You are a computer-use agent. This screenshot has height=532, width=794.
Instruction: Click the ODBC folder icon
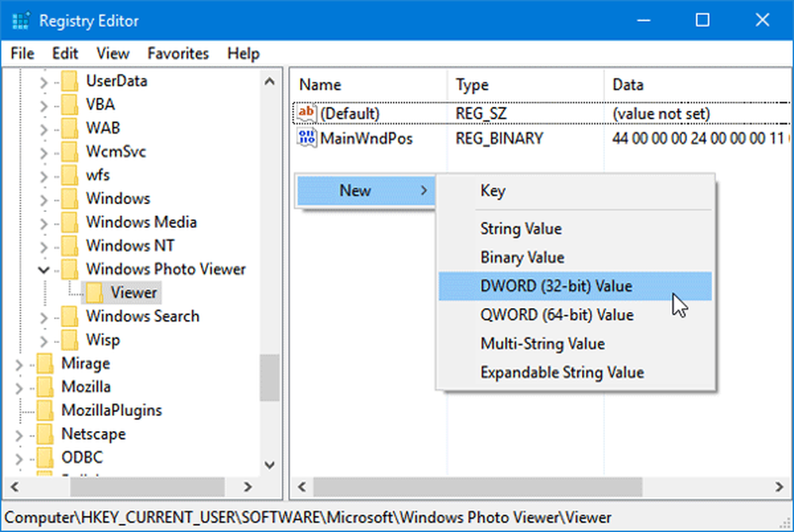46,458
